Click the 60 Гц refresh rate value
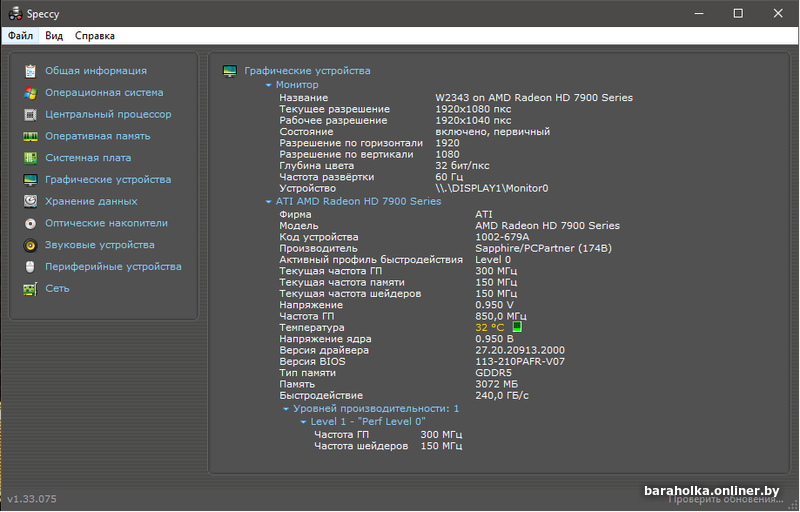 449,177
